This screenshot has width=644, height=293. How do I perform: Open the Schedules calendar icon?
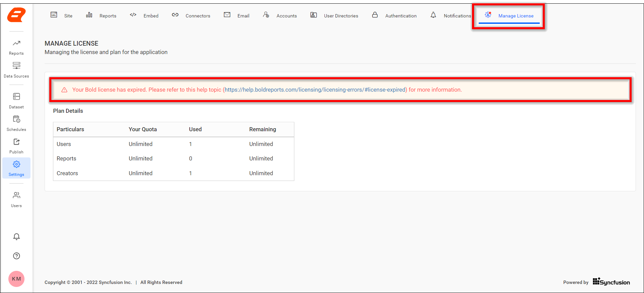tap(16, 119)
